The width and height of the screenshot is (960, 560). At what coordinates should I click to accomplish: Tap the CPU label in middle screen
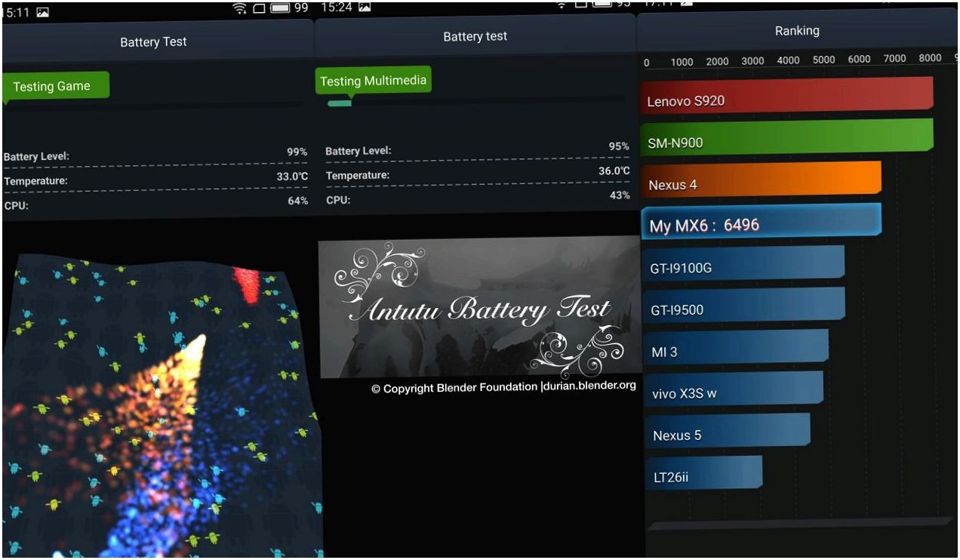338,200
